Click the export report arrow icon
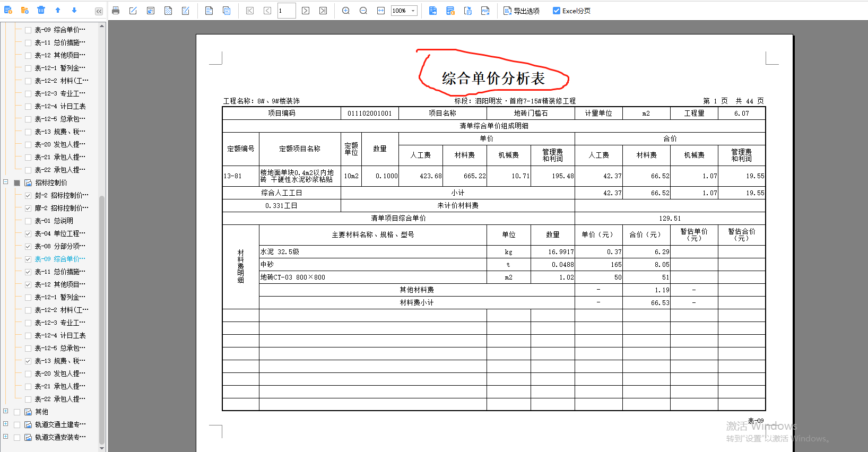The height and width of the screenshot is (452, 868). [433, 11]
